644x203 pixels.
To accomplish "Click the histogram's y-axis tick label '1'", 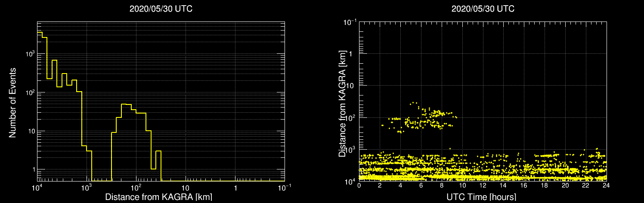I will (33, 169).
